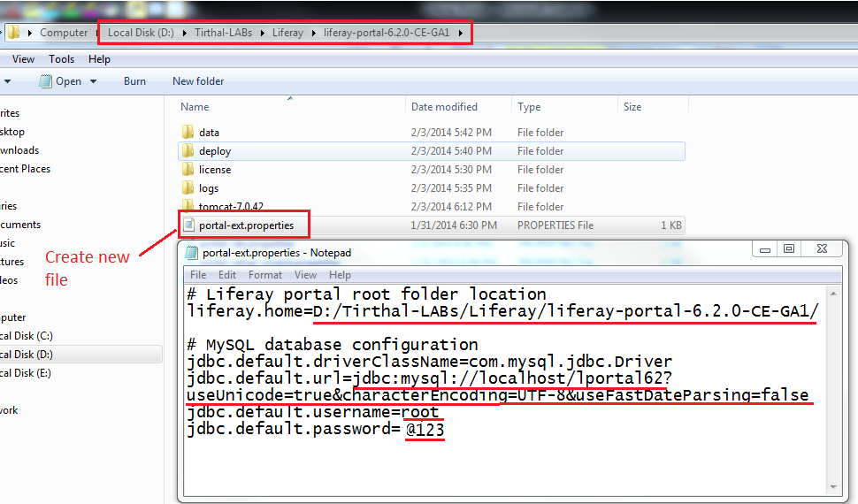This screenshot has height=504, width=858.
Task: Click Local Disk (C:) in navigation pane
Action: (26, 335)
